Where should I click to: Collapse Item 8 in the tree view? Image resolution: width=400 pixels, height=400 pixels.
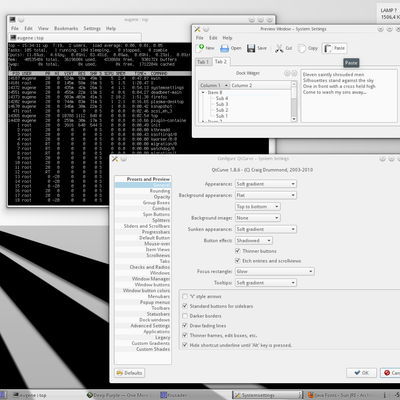[203, 92]
